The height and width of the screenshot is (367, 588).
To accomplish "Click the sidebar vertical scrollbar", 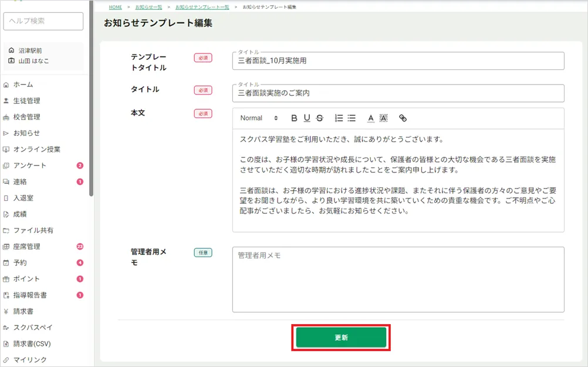I will 91,98.
